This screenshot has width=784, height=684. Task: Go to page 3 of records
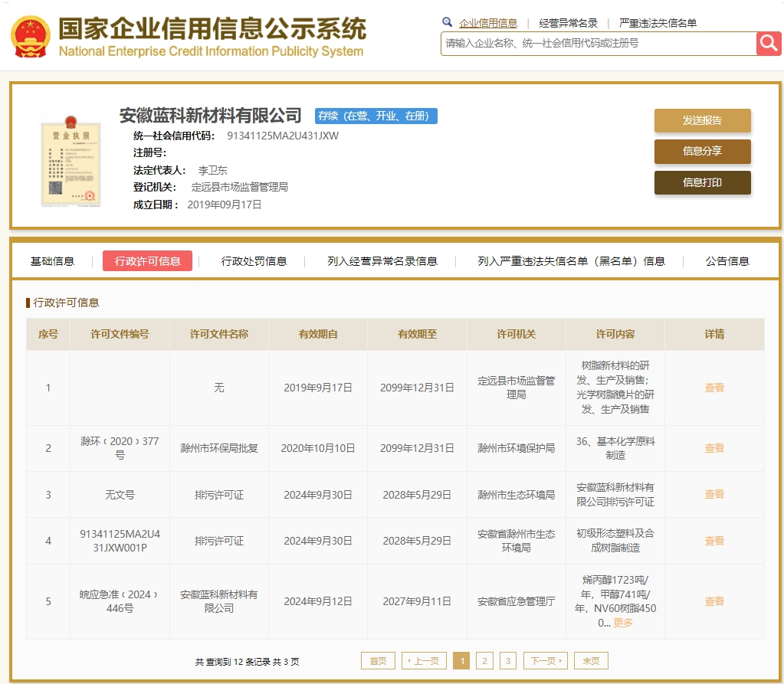pos(507,660)
